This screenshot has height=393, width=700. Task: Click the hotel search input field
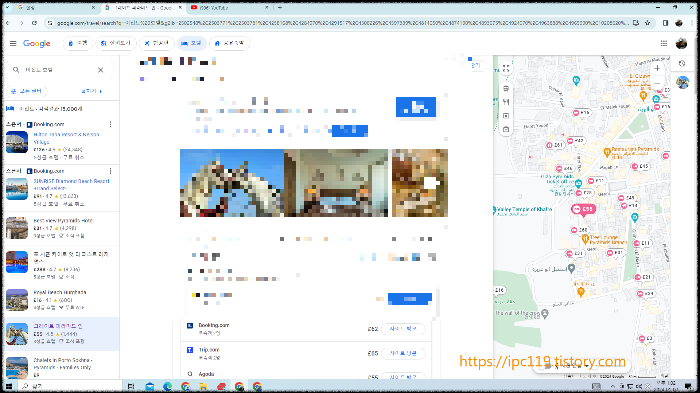[x=58, y=70]
